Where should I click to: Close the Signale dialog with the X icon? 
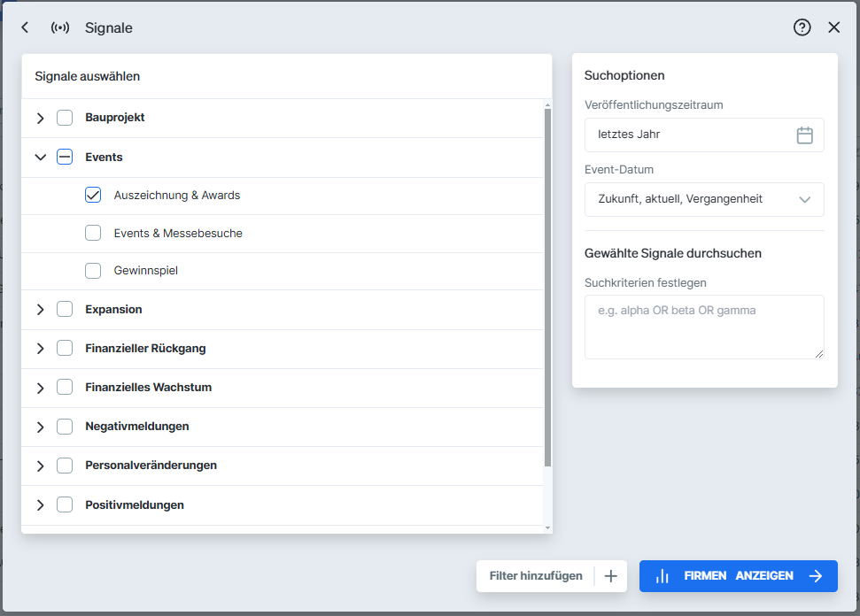click(x=833, y=27)
